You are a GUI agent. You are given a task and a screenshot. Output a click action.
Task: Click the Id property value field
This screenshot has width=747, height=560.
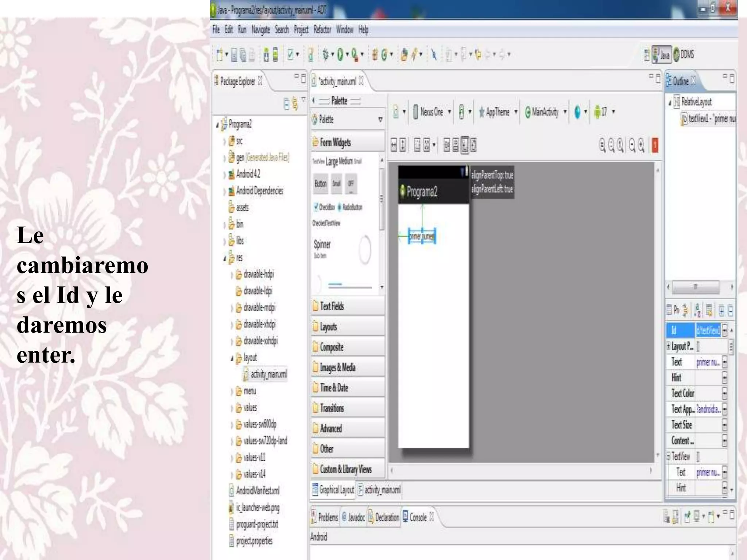[708, 330]
